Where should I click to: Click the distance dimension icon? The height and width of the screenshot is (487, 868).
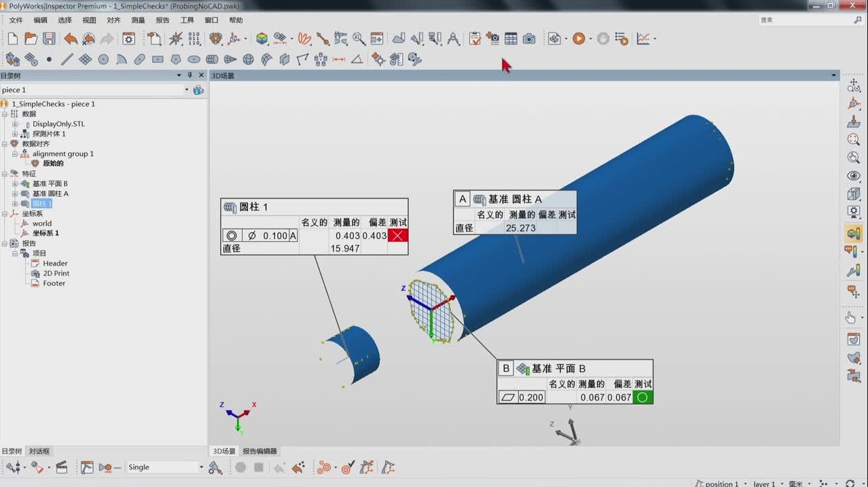pos(339,60)
